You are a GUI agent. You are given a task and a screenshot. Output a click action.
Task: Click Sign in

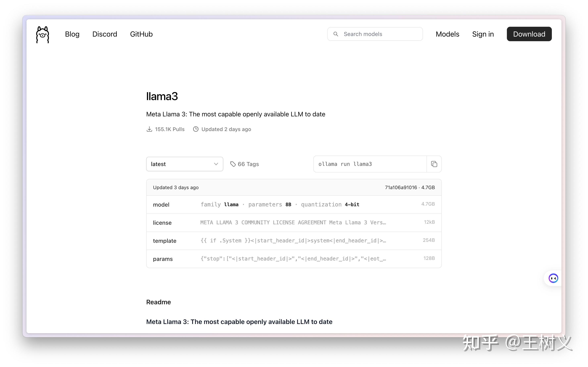pyautogui.click(x=483, y=34)
